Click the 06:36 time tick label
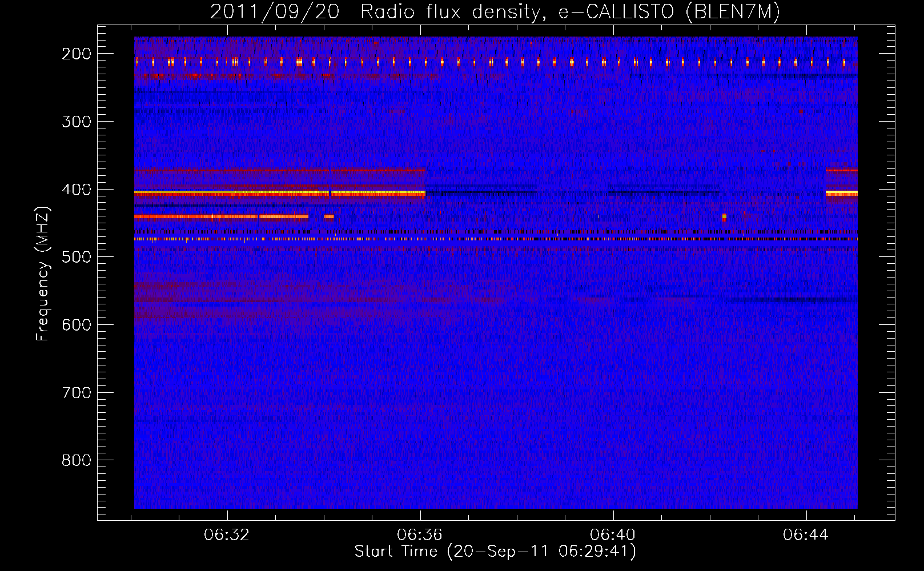This screenshot has height=571, width=924. point(420,535)
